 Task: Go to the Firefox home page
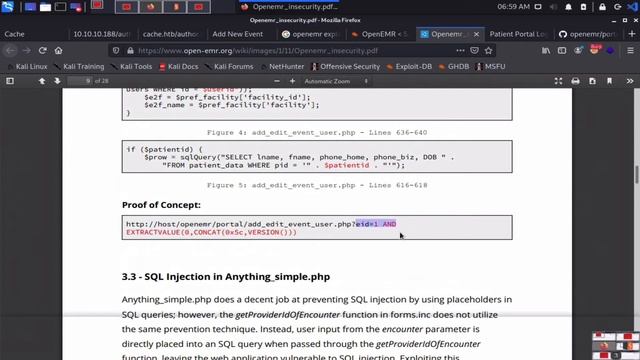58,51
